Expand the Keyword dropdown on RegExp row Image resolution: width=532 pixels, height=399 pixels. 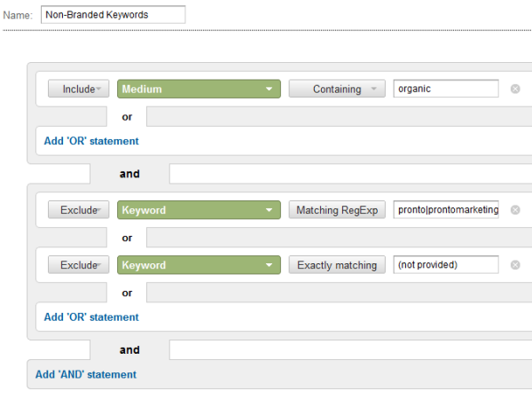(199, 210)
